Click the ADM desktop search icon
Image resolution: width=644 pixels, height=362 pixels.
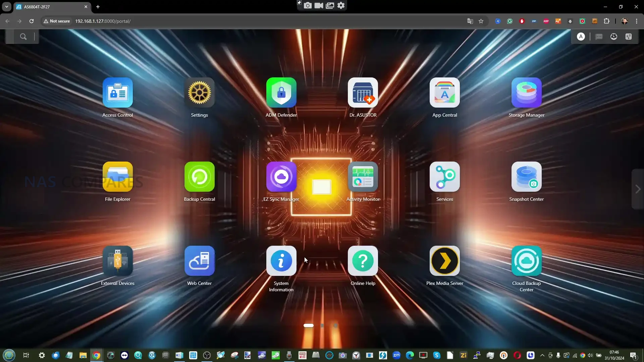click(23, 37)
